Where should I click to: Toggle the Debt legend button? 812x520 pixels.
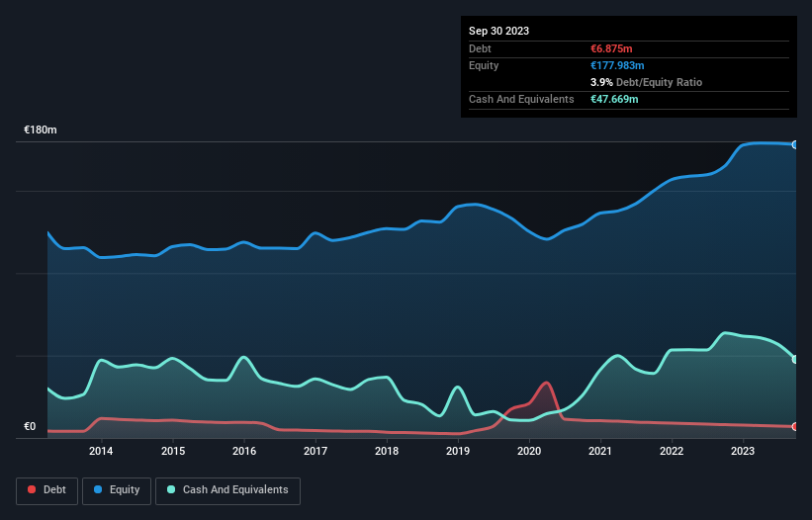point(47,490)
